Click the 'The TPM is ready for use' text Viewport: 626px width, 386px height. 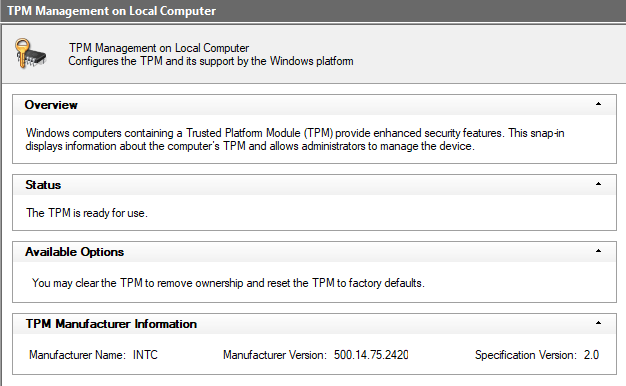[x=87, y=213]
